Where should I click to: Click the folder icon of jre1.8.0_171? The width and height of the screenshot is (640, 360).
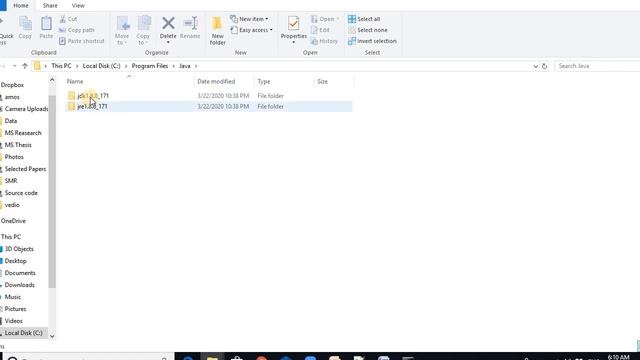(71, 106)
